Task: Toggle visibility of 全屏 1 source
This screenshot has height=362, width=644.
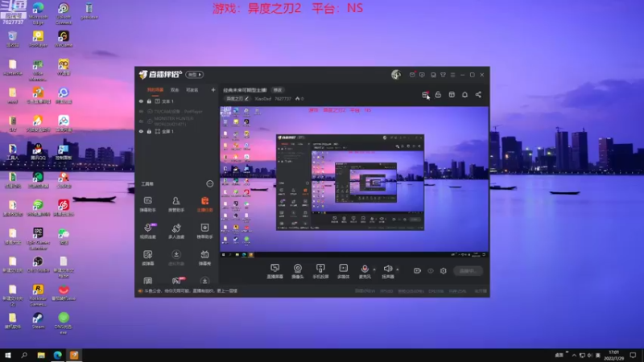Action: [x=141, y=132]
